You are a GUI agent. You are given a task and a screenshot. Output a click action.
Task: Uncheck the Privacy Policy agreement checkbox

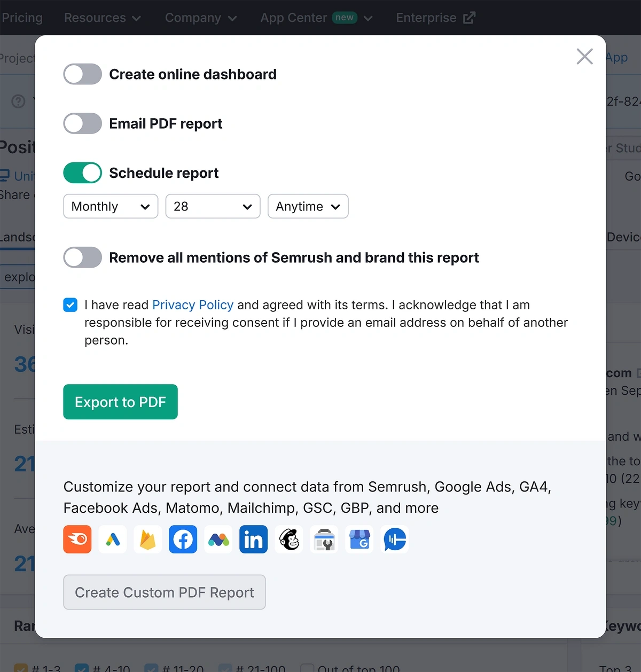(x=71, y=305)
